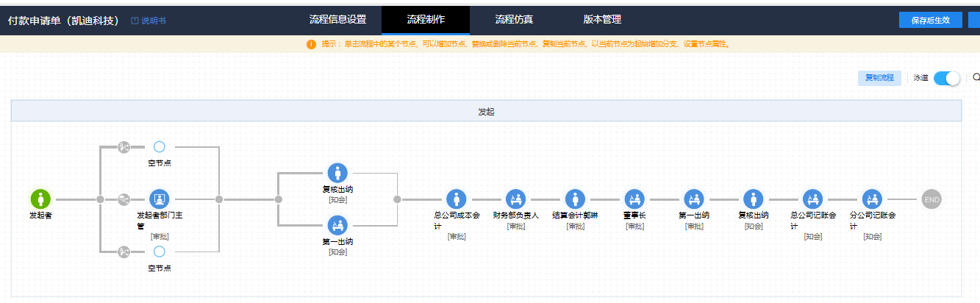Click the 复制流程 button
This screenshot has width=980, height=303.
[x=879, y=77]
